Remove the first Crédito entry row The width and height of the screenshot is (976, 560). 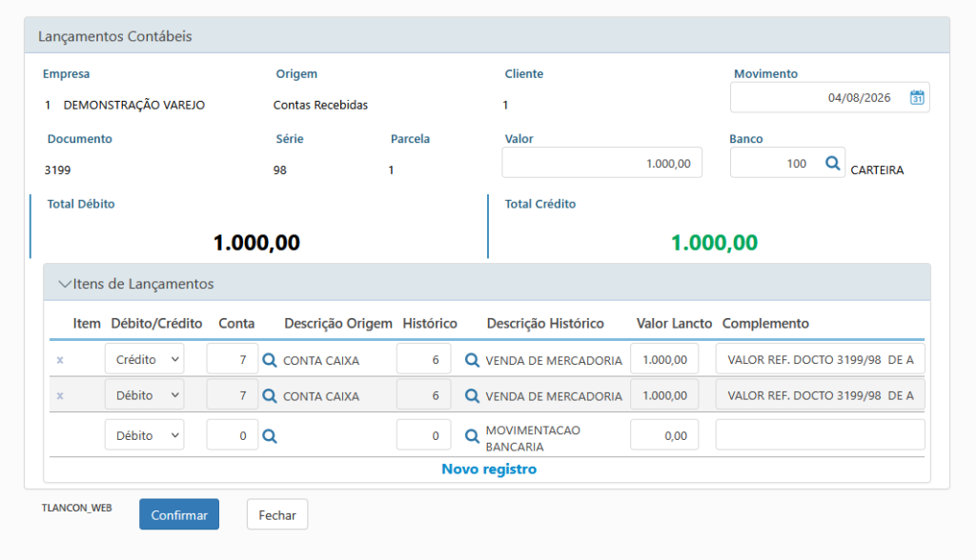(x=60, y=360)
